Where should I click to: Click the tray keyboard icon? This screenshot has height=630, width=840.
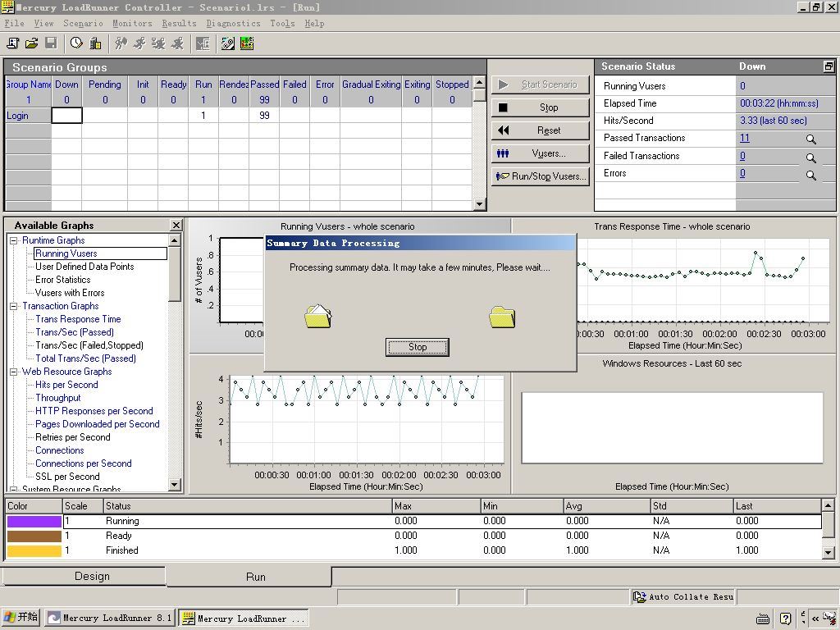coord(763,619)
